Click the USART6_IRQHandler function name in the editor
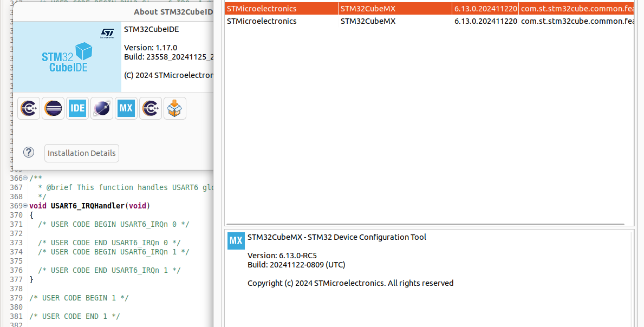The image size is (644, 327). [88, 206]
